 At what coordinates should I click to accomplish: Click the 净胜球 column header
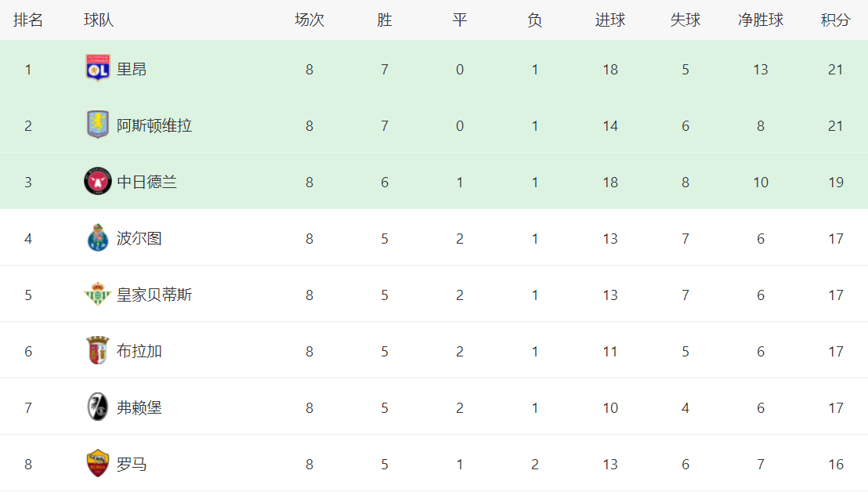[x=760, y=20]
